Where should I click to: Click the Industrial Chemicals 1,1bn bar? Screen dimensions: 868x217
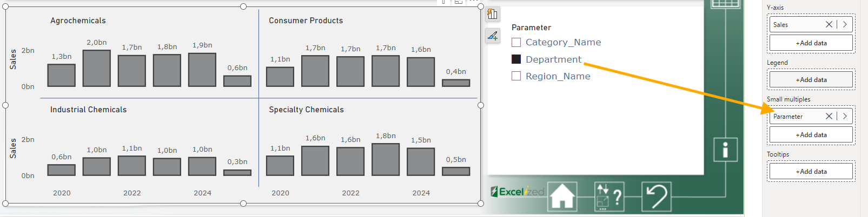[x=132, y=166]
